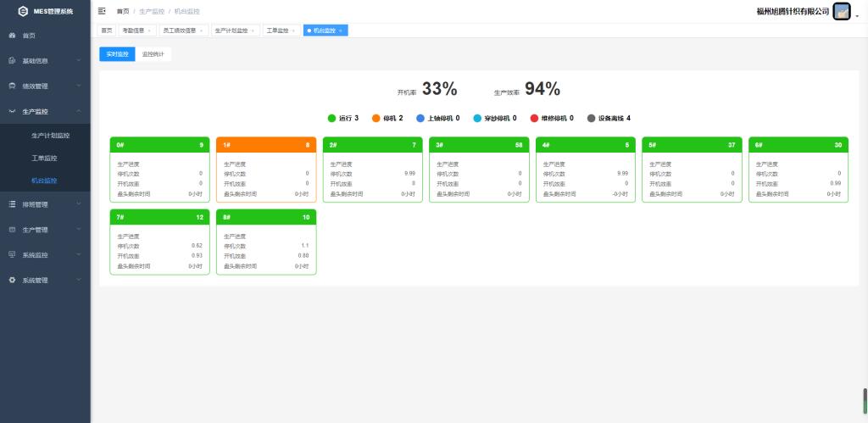Switch to 实时监控 view
Viewport: 868px width, 423px height.
pyautogui.click(x=117, y=54)
